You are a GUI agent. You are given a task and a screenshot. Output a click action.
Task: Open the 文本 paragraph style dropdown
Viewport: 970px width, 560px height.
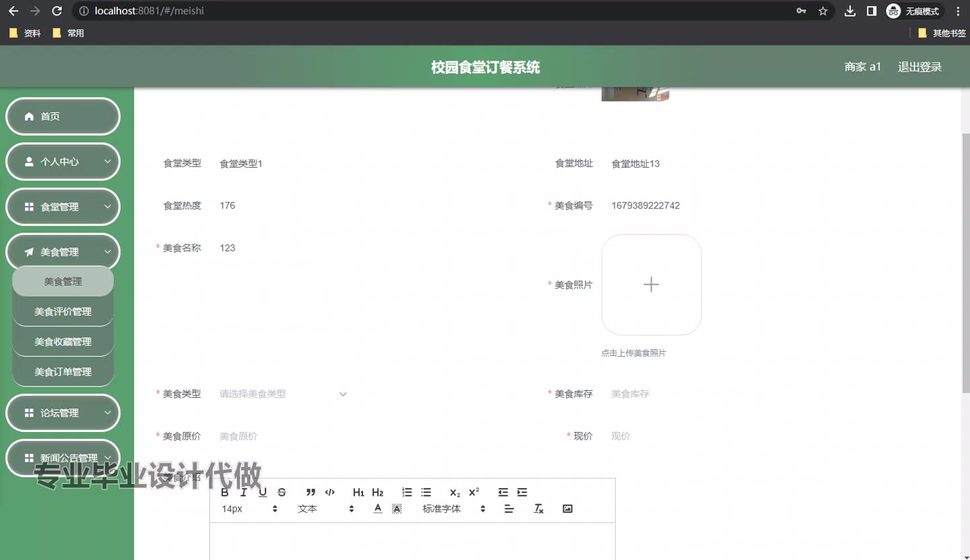pyautogui.click(x=325, y=509)
